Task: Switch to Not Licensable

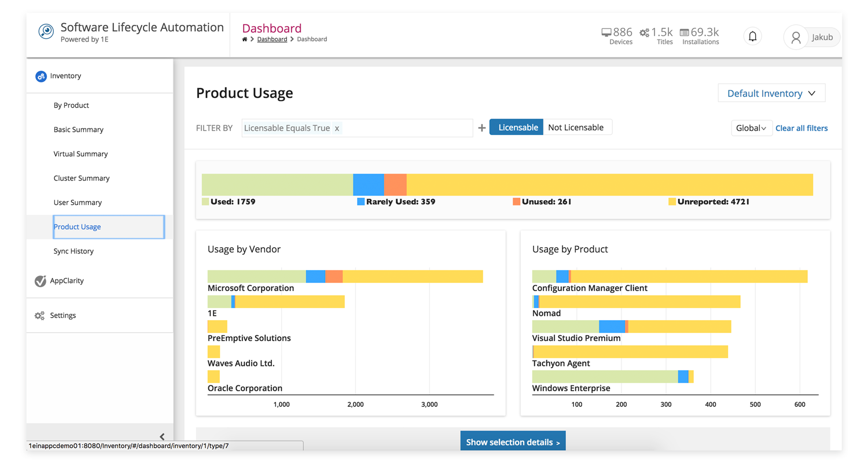Action: click(x=576, y=127)
